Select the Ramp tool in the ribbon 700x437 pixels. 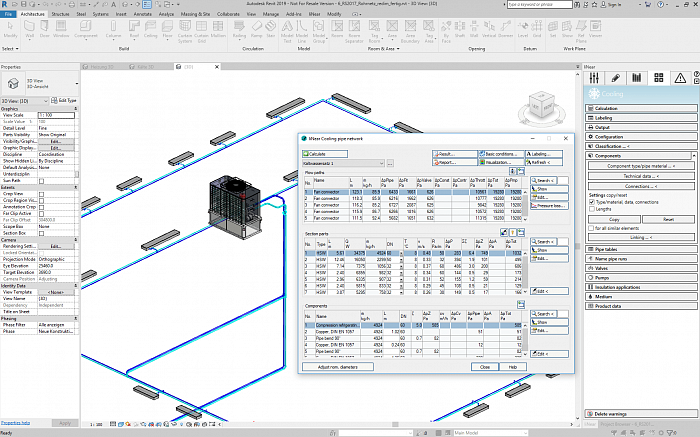(x=257, y=29)
